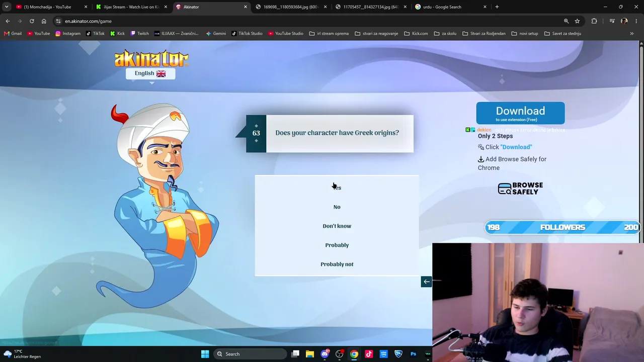Click the Akinator logo
The width and height of the screenshot is (644, 362).
pos(151,58)
